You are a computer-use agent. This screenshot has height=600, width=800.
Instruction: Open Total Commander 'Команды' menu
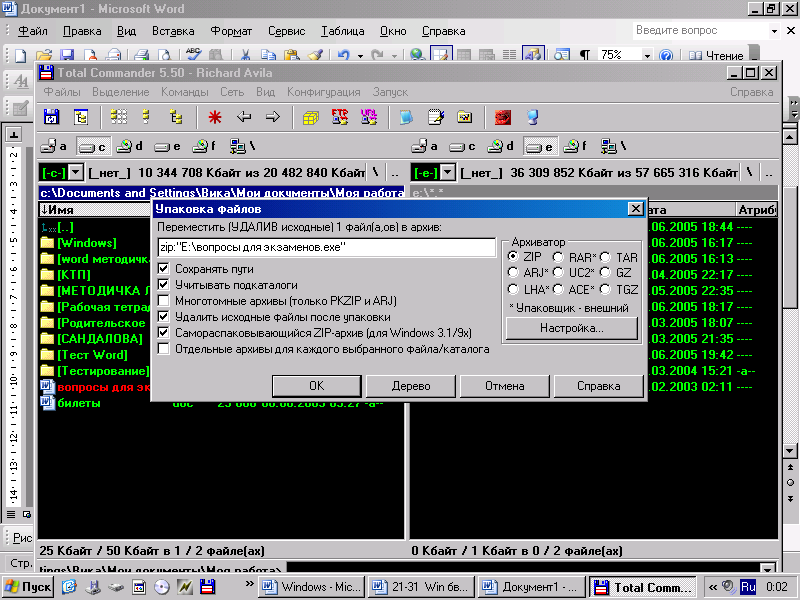185,92
